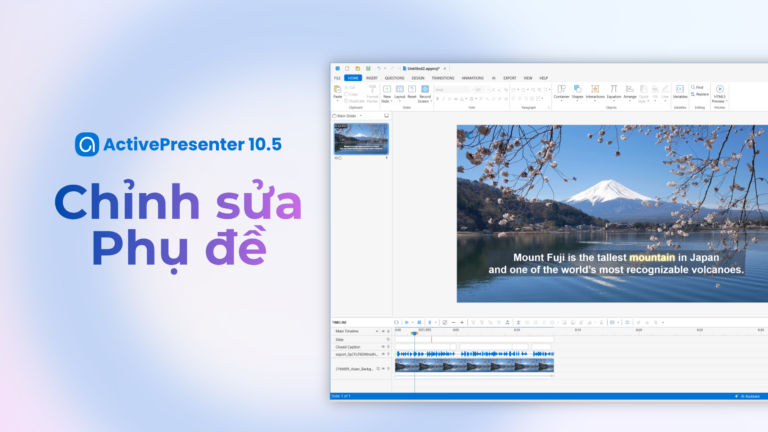Expand the Paste dropdown arrow
768x432 pixels.
click(337, 101)
